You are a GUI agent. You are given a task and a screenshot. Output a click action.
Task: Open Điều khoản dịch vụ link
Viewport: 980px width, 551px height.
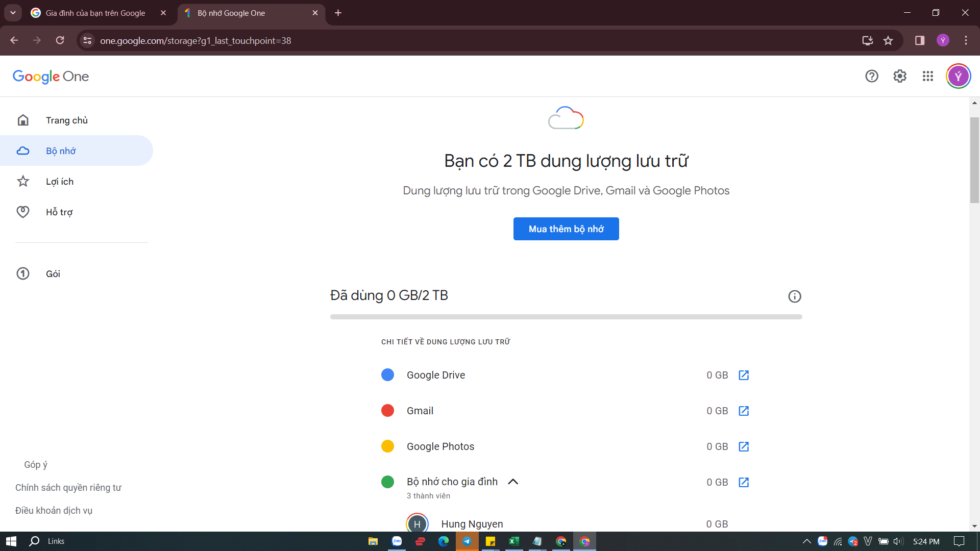(x=54, y=510)
